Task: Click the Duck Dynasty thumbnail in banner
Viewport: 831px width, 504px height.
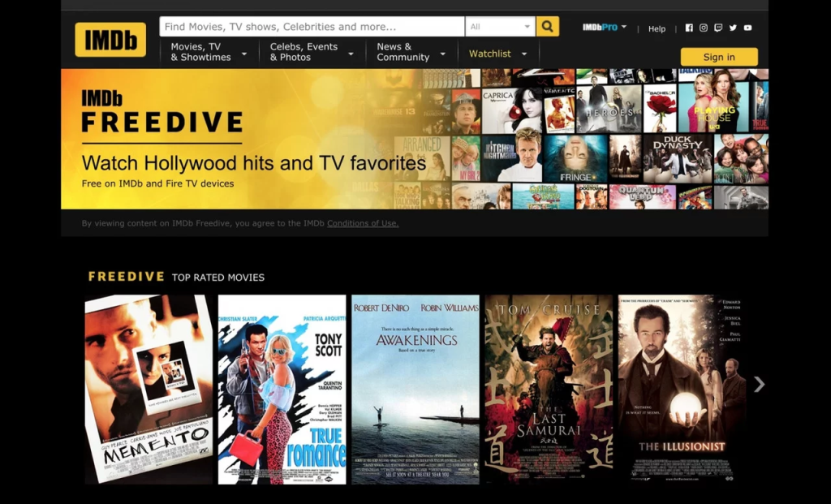Action: [678, 158]
